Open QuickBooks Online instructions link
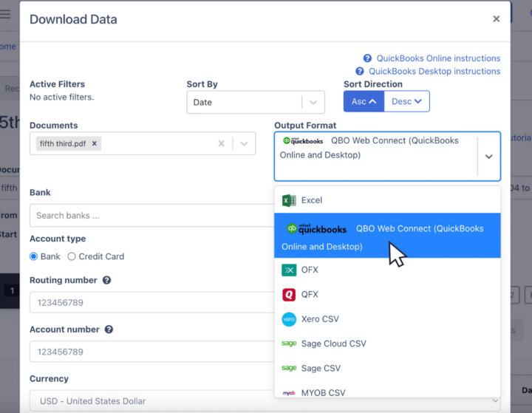Screen dimensions: 532x413 click(x=438, y=58)
